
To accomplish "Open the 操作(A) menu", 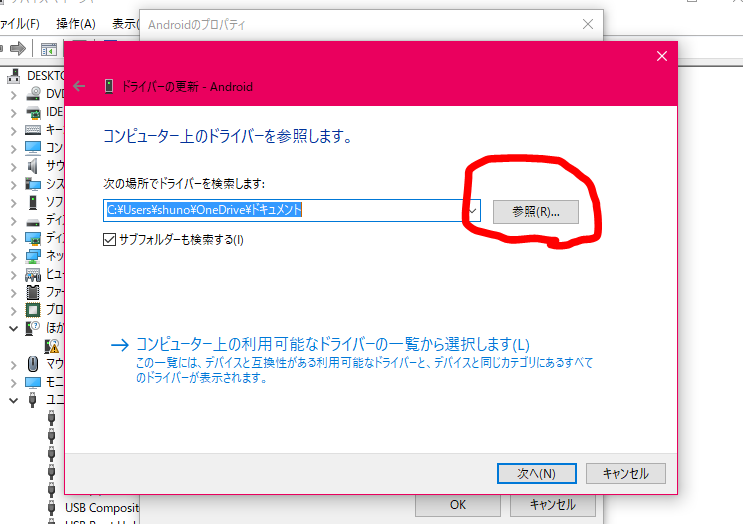I will pos(76,24).
